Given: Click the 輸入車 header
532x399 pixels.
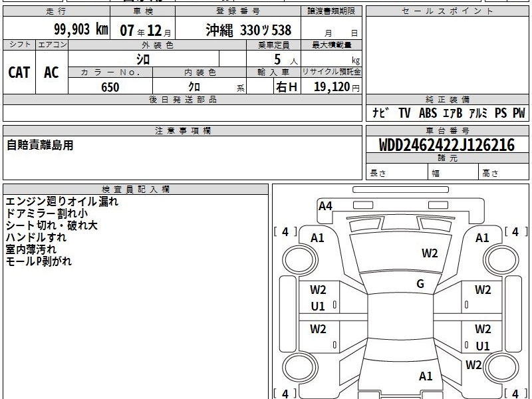Looking at the screenshot, I should click(x=273, y=72).
